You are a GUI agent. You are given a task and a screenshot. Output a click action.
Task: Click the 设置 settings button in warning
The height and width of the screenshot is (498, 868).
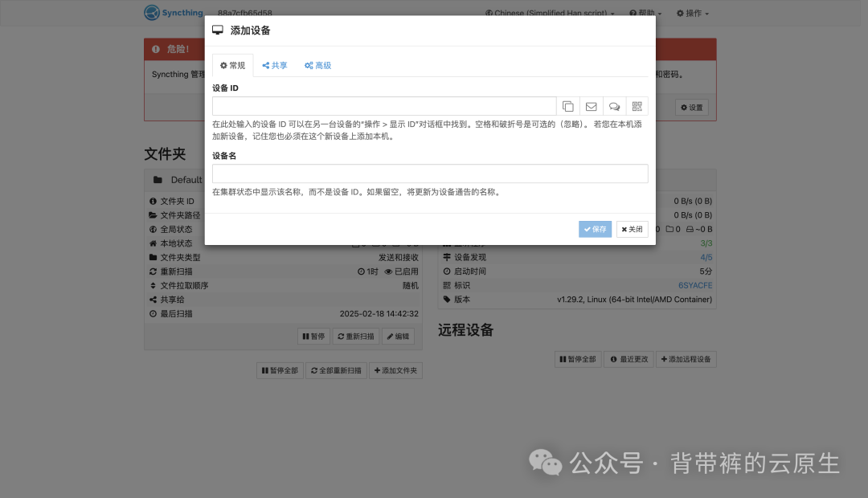[x=691, y=108]
